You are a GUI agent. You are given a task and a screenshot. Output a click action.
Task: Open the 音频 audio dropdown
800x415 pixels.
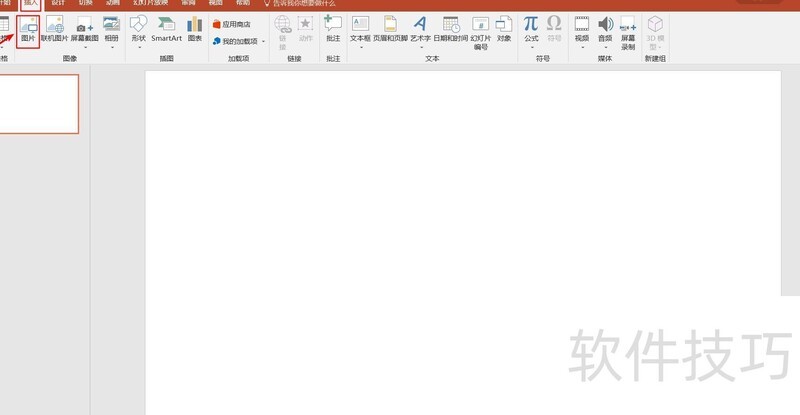605,46
